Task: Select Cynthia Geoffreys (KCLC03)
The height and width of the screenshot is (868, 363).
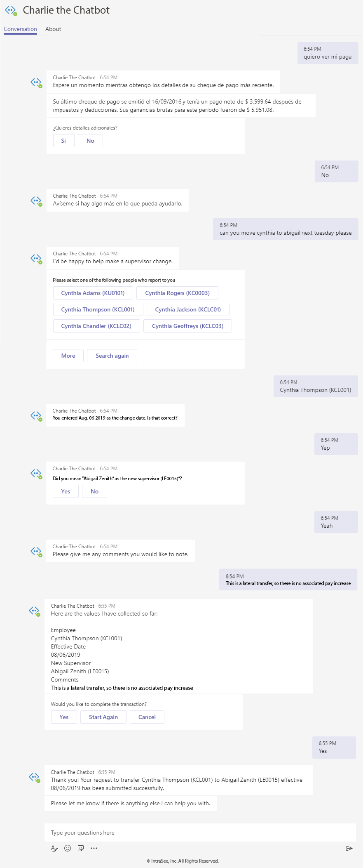Action: pos(187,326)
